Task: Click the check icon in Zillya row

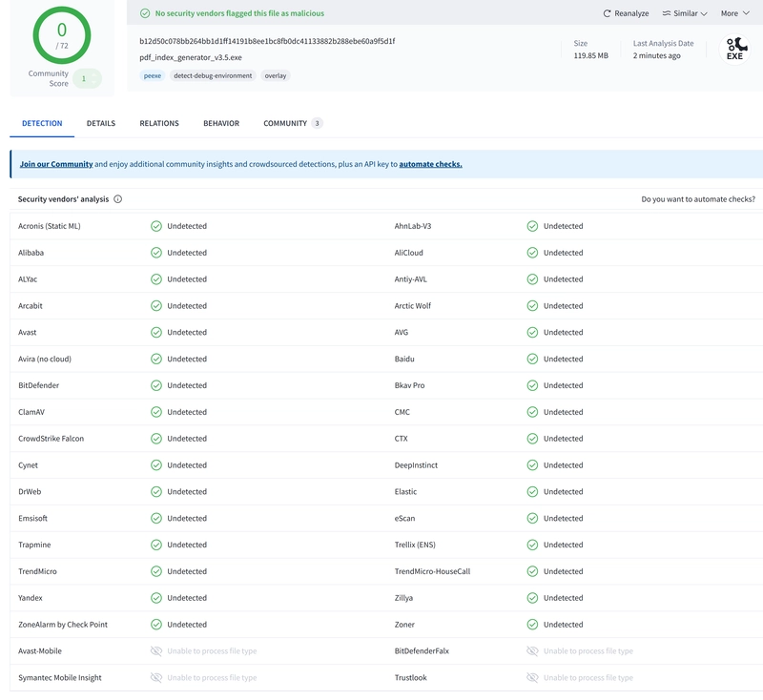Action: coord(532,598)
